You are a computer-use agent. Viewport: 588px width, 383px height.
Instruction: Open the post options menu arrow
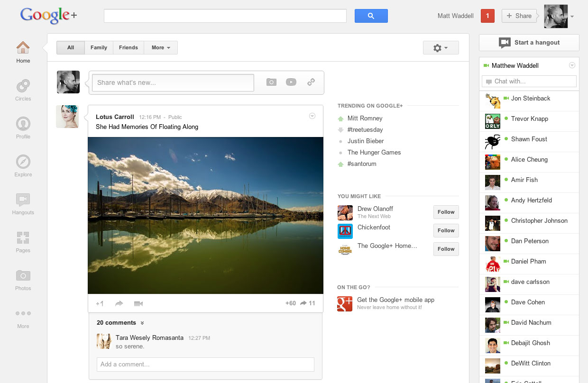[312, 116]
